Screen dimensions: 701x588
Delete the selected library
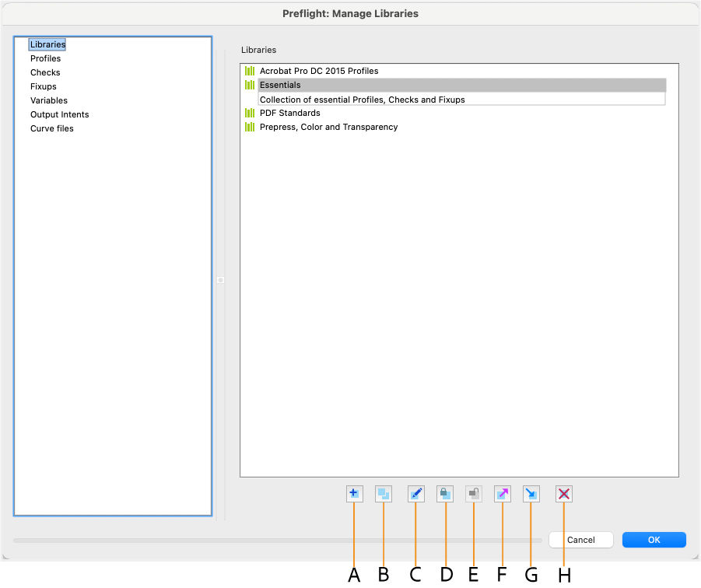tap(563, 493)
